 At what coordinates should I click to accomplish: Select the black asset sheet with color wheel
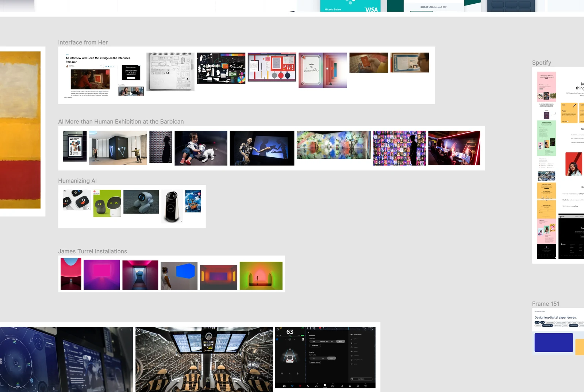tap(221, 68)
